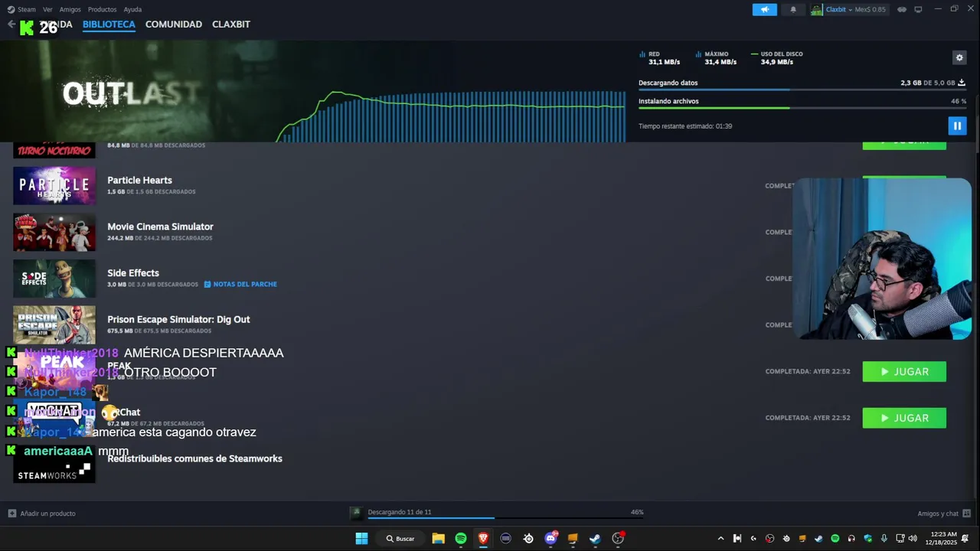Open Windows Security shield tray icon
The height and width of the screenshot is (551, 980).
click(867, 539)
